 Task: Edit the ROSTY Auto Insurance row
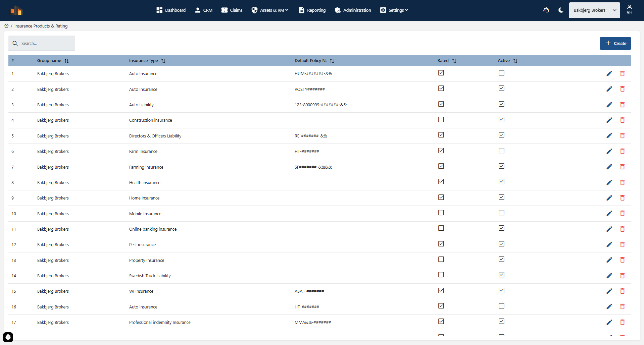pyautogui.click(x=609, y=89)
